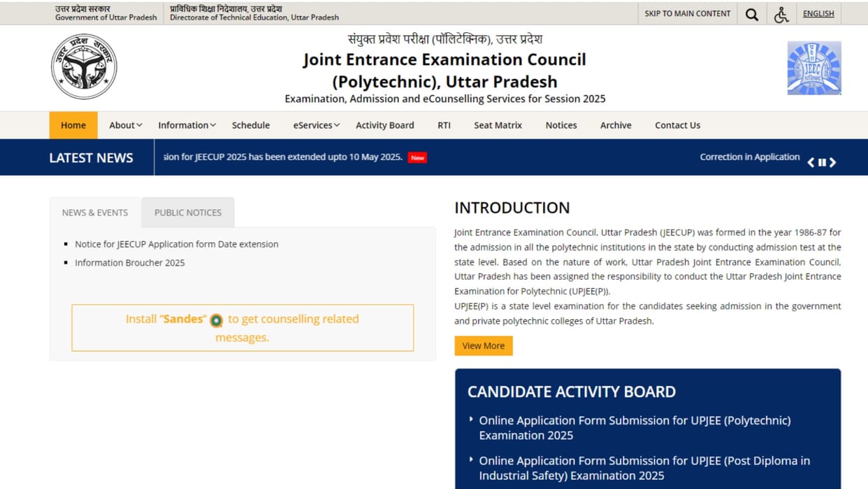Open Notice for JEECUP date extension
The height and width of the screenshot is (489, 868).
177,244
